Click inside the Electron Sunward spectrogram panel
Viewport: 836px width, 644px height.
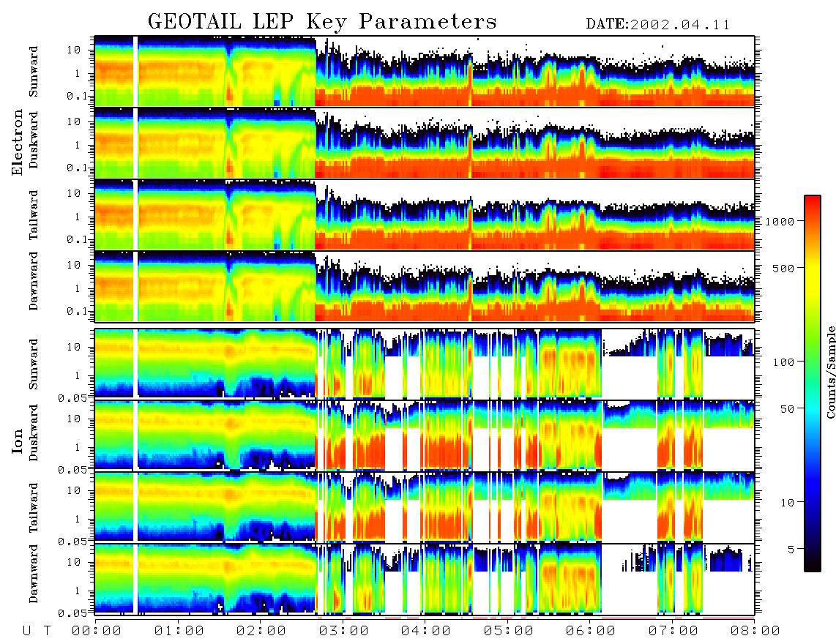[425, 71]
